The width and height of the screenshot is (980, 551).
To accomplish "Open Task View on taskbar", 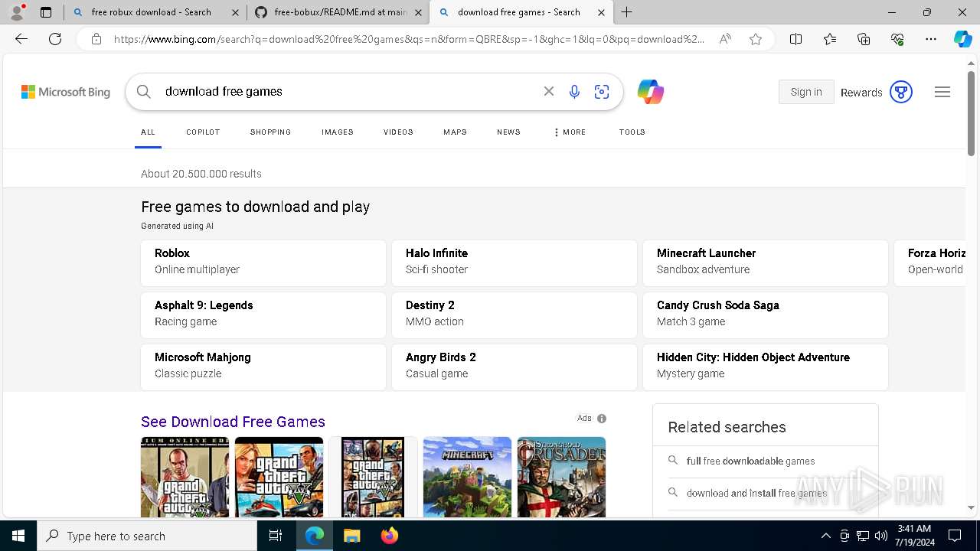I will click(276, 536).
